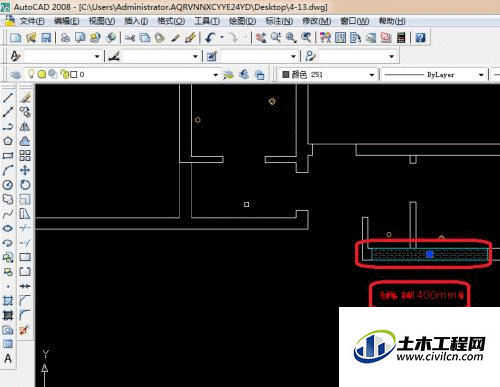This screenshot has width=500, height=387.
Task: Open the 帮助(H) menu
Action: [392, 21]
